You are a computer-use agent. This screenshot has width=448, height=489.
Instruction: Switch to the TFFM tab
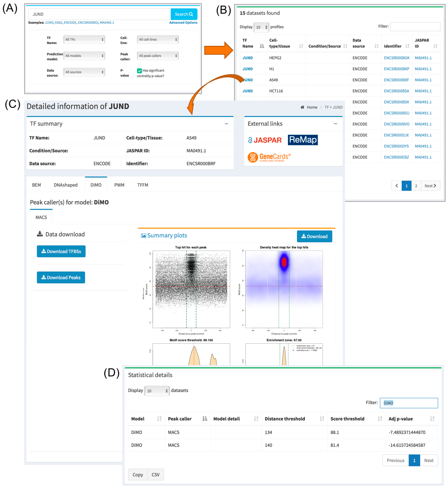coord(143,185)
